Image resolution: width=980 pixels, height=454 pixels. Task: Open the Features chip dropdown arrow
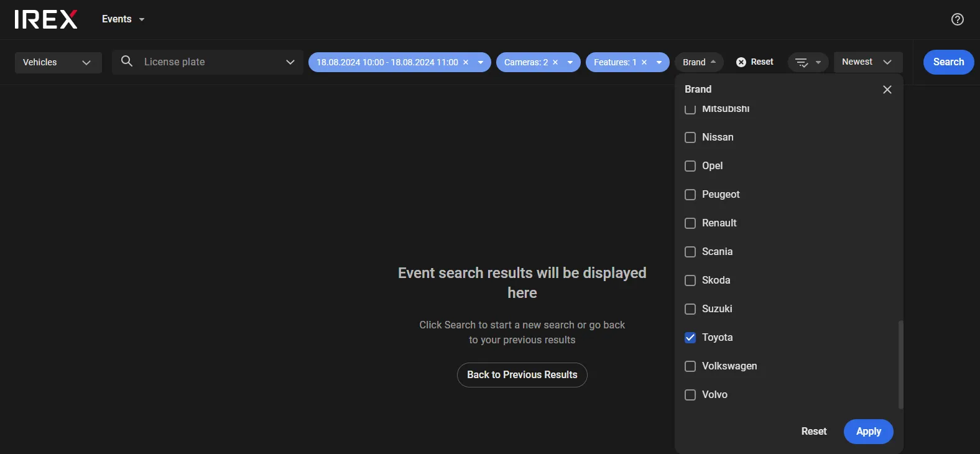point(659,62)
